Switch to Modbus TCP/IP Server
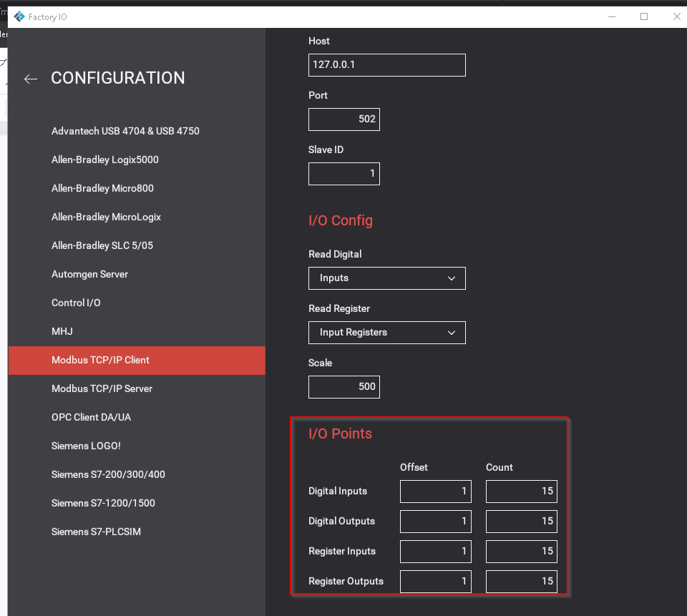This screenshot has height=616, width=687. point(102,388)
